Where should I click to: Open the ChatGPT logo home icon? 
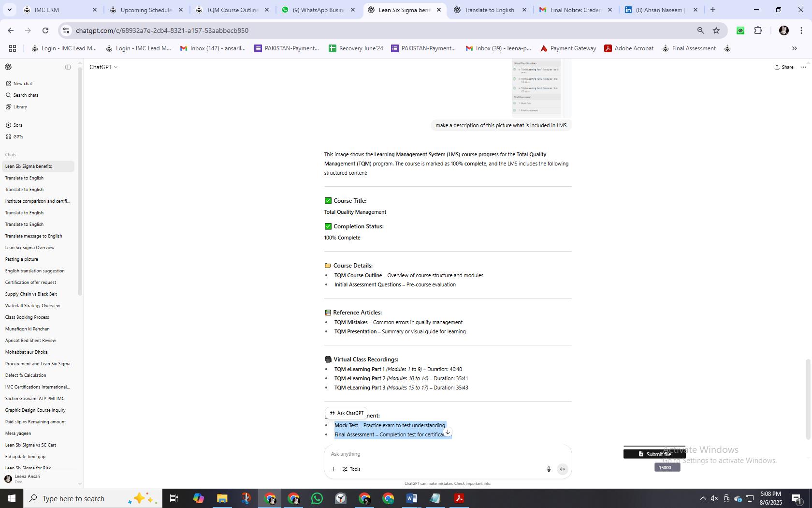[8, 67]
